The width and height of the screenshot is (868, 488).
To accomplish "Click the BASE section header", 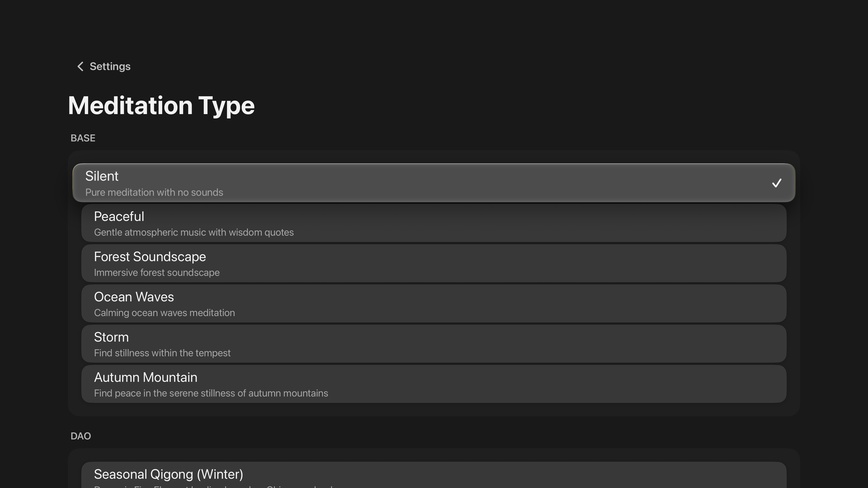I will pyautogui.click(x=83, y=138).
